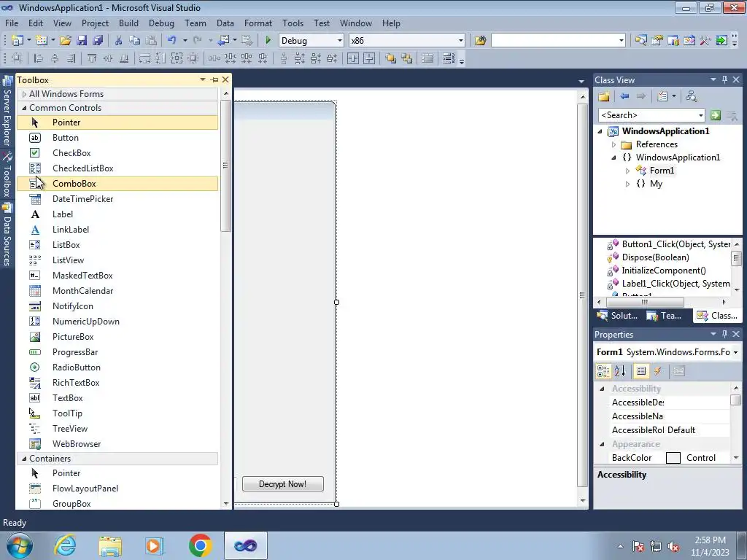Collapse the Containers toolbox group
747x560 pixels.
[x=24, y=459]
